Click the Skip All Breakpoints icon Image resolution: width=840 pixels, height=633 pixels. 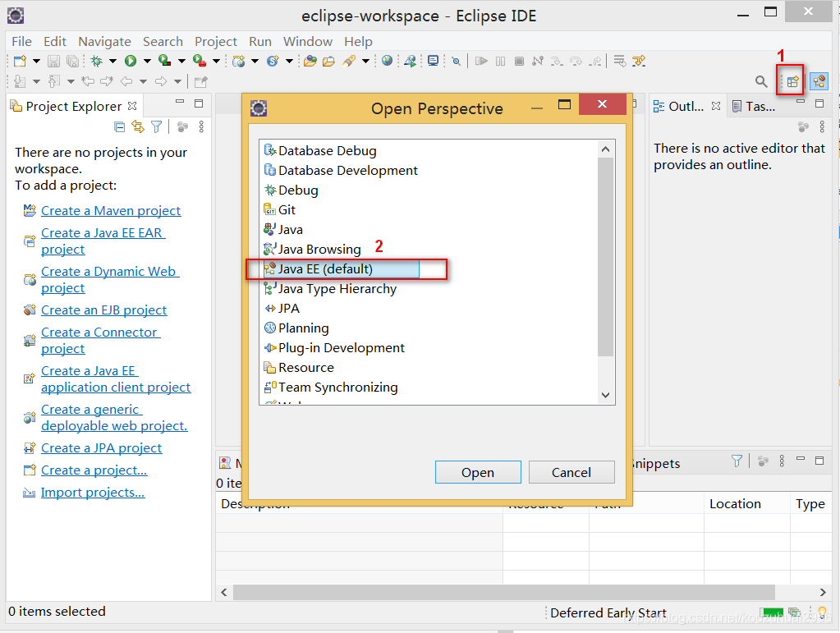coord(456,61)
